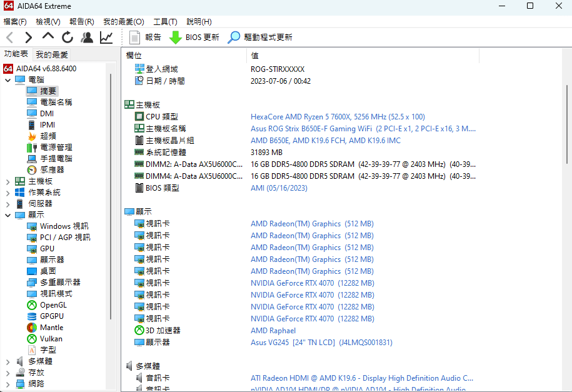Expand the 網路 tree node
The height and width of the screenshot is (392, 572).
(8, 383)
